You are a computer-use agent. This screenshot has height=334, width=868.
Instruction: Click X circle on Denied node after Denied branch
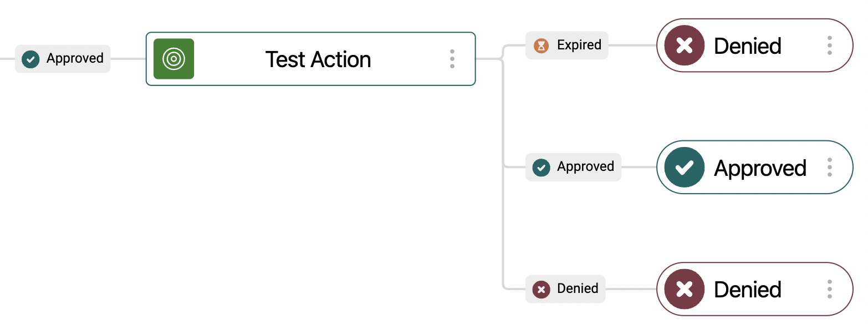click(x=685, y=289)
